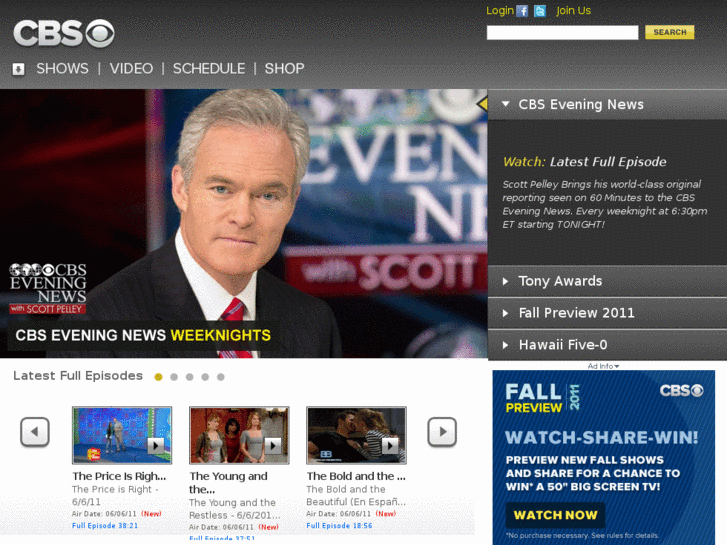Open the Ad Info dropdown
Image resolution: width=727 pixels, height=545 pixels.
[603, 366]
